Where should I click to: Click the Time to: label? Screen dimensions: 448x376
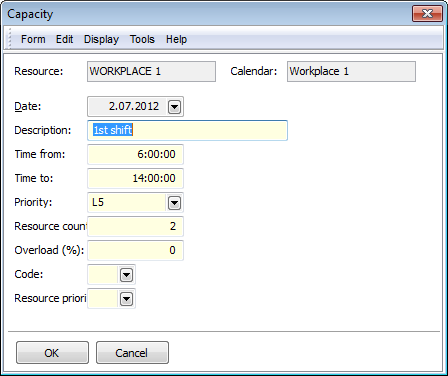(34, 178)
